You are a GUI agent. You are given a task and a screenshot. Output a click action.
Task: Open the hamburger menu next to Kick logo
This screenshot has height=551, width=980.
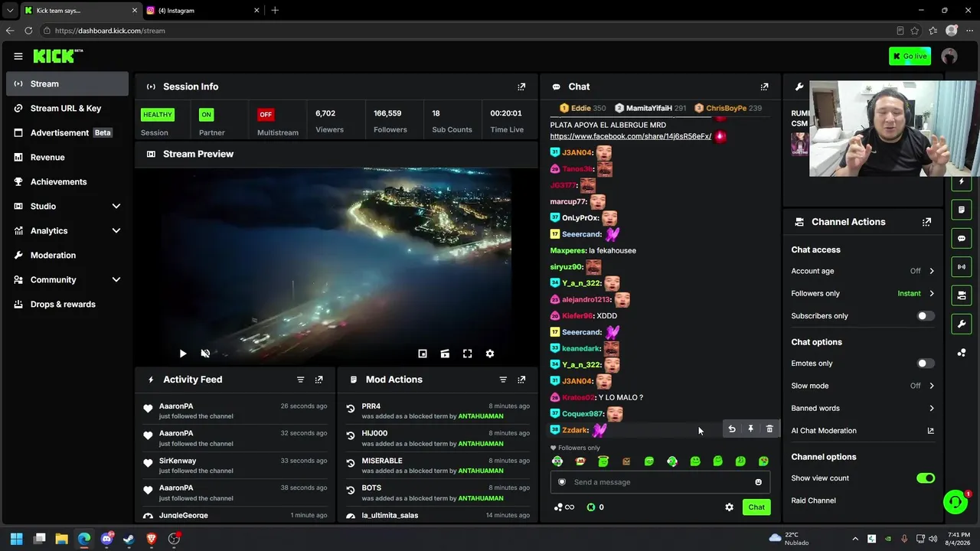18,56
